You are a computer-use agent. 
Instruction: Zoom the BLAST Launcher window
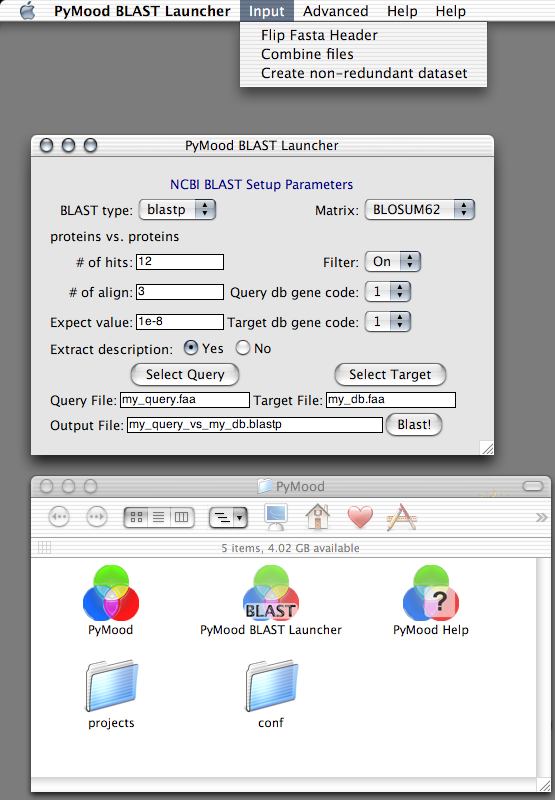[x=90, y=146]
